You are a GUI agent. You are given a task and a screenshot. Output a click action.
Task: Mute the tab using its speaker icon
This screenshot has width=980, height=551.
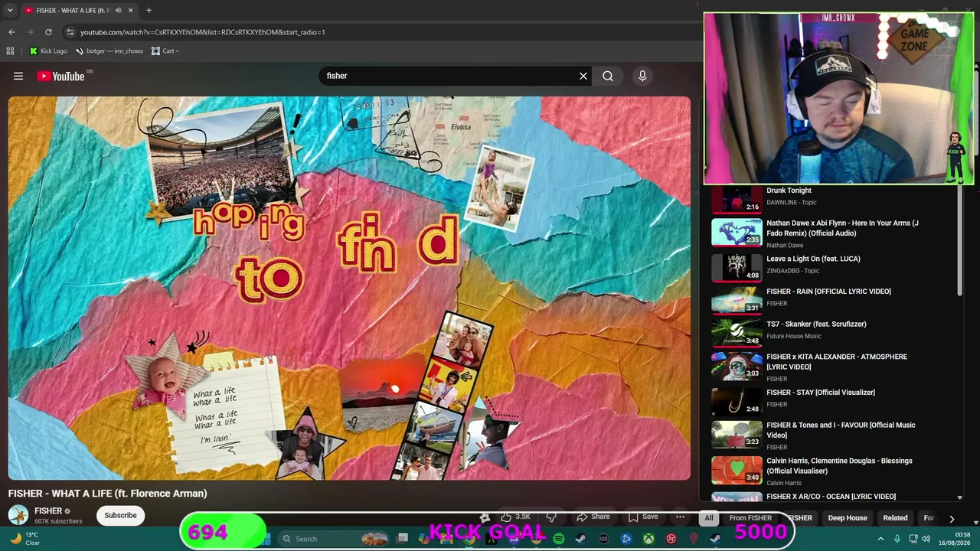tap(118, 10)
